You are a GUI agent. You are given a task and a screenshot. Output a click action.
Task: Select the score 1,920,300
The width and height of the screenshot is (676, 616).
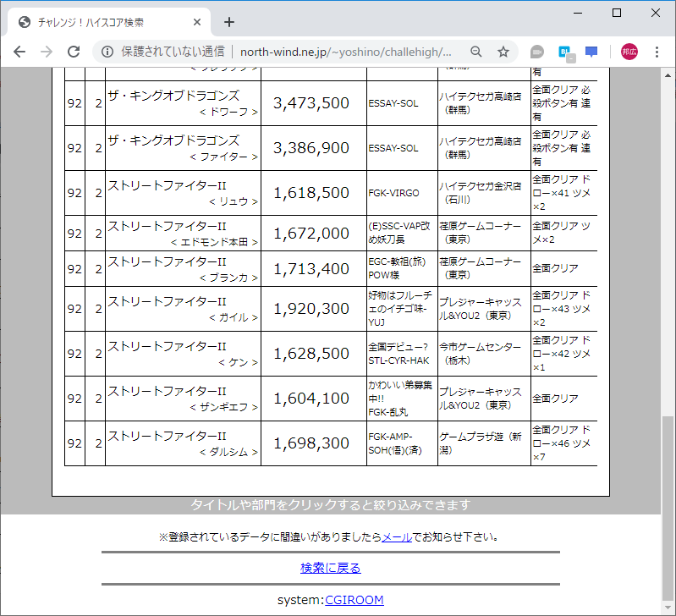pos(311,309)
